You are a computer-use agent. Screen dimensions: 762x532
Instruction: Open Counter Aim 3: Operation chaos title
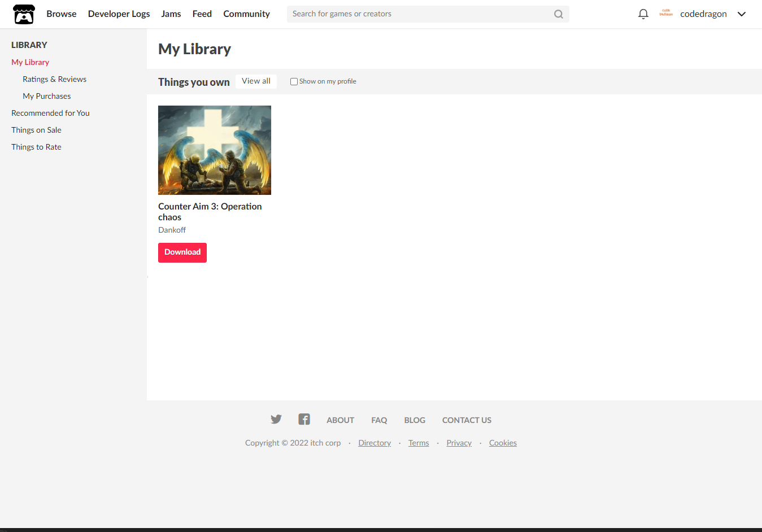coord(210,212)
